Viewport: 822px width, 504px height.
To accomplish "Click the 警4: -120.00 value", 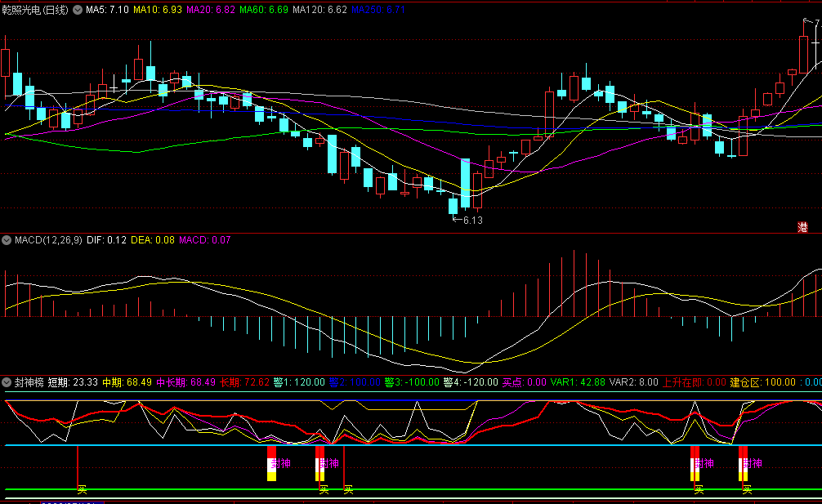I will tap(471, 382).
